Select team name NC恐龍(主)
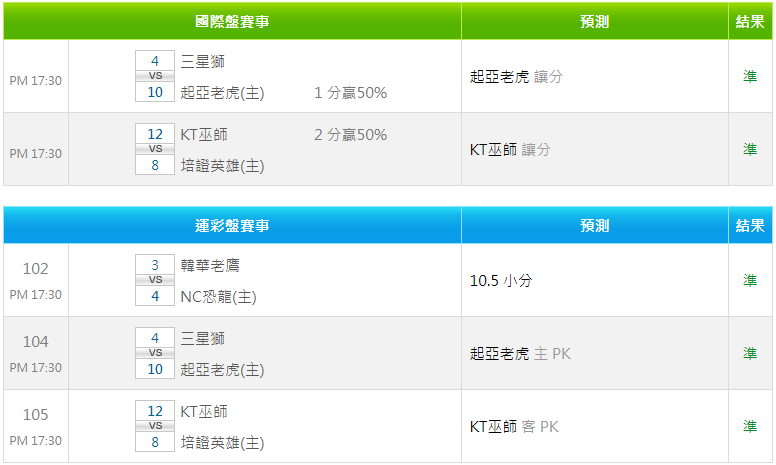Viewport: 776px width, 465px height. (x=218, y=296)
